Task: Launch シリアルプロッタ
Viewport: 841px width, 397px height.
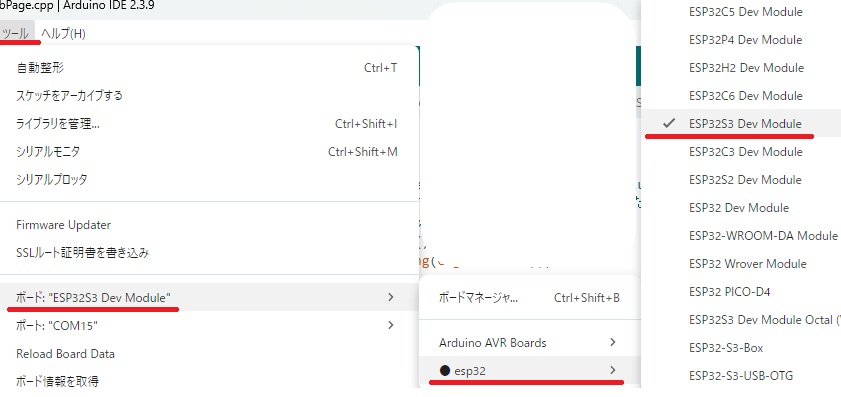Action: coord(209,179)
